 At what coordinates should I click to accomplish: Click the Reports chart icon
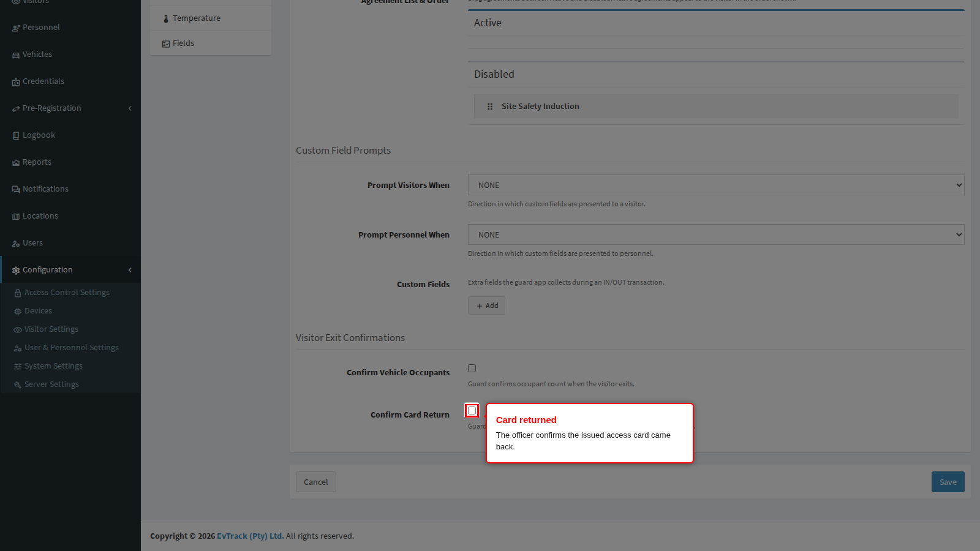point(16,163)
